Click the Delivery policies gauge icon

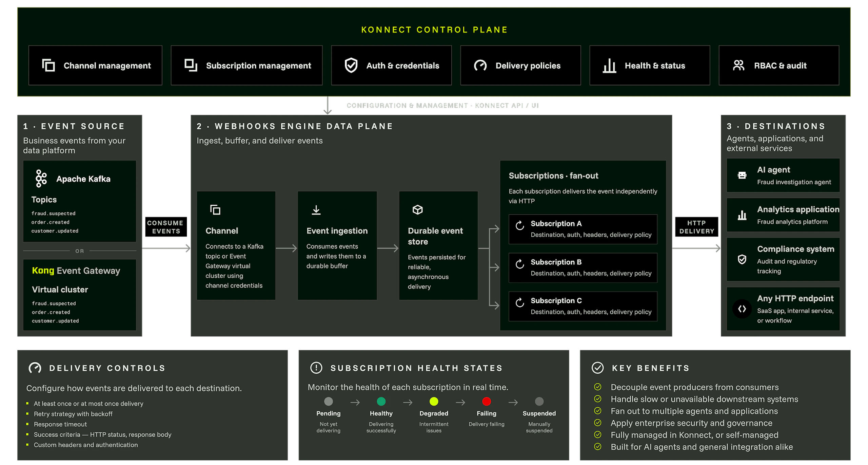(x=480, y=65)
